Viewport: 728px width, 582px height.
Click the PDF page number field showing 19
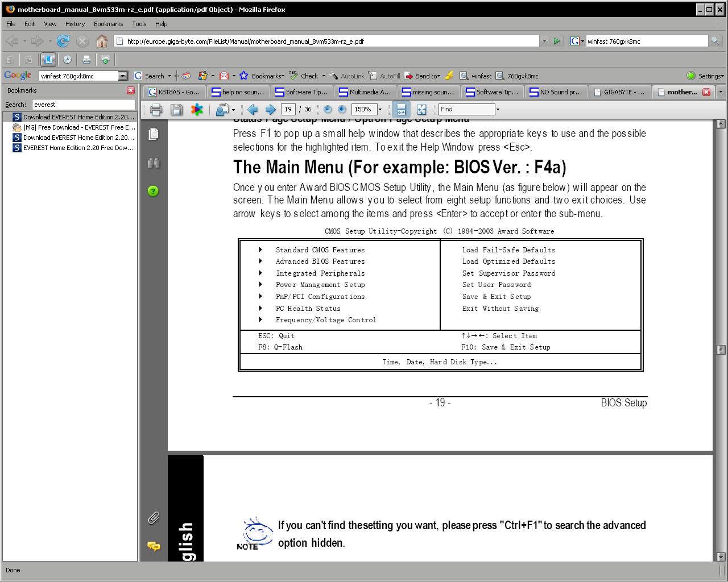pyautogui.click(x=288, y=109)
